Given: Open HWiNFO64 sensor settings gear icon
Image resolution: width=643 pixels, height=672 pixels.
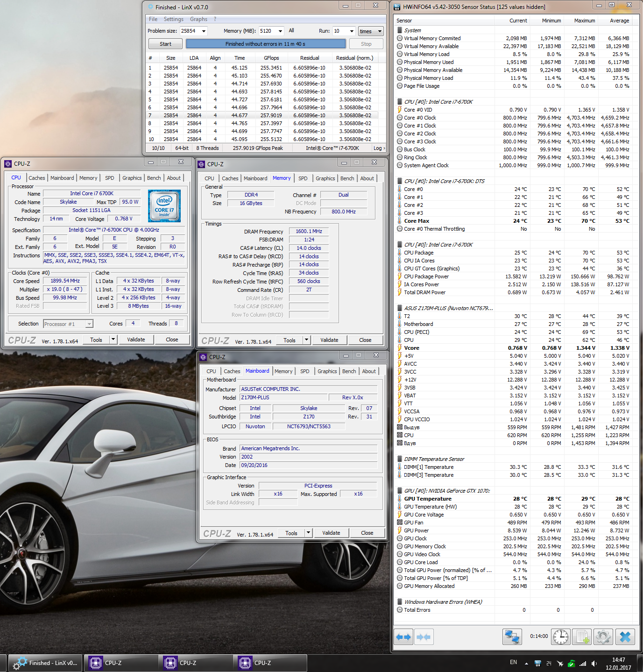Looking at the screenshot, I should 603,637.
